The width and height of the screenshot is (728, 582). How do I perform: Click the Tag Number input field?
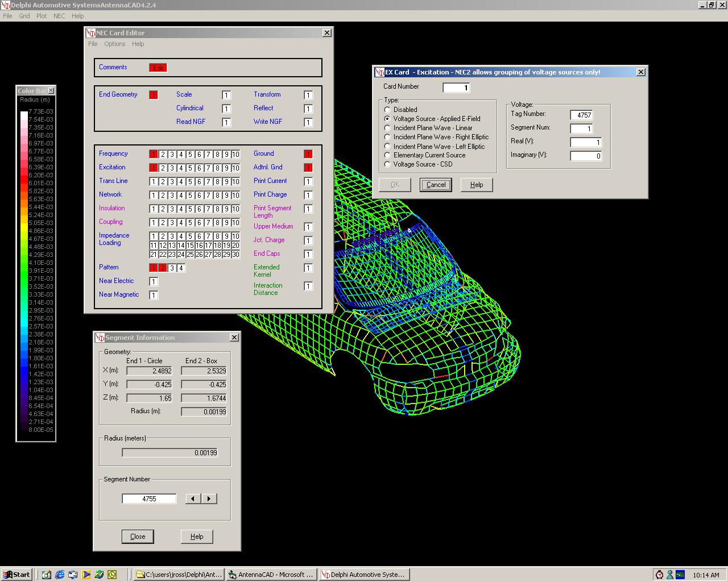point(581,115)
